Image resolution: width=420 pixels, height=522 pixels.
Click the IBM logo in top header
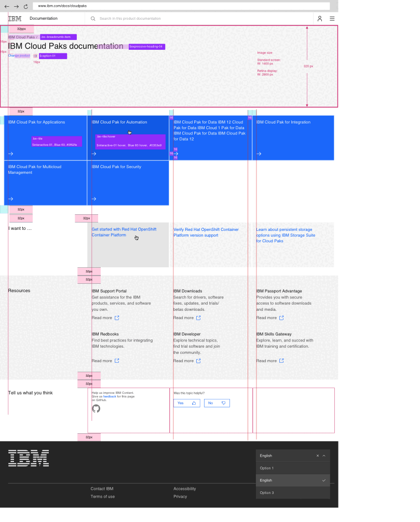coord(15,19)
